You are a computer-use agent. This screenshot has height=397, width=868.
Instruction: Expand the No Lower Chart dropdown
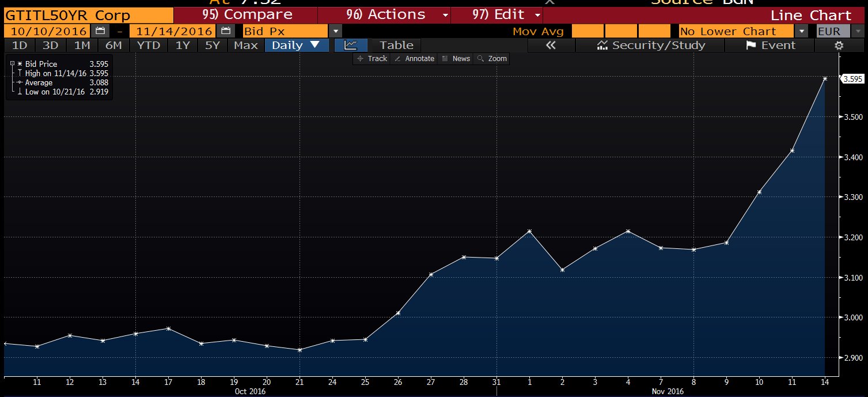[801, 31]
